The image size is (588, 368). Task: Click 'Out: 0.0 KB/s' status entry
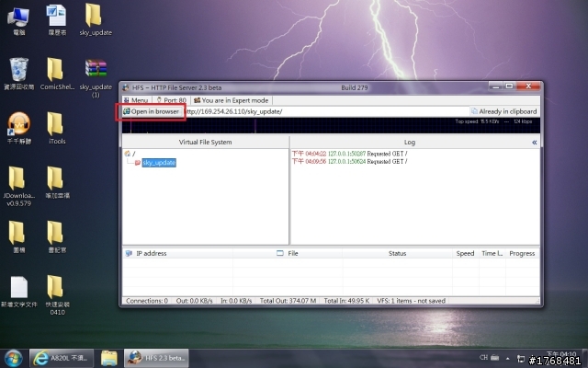[x=194, y=301]
